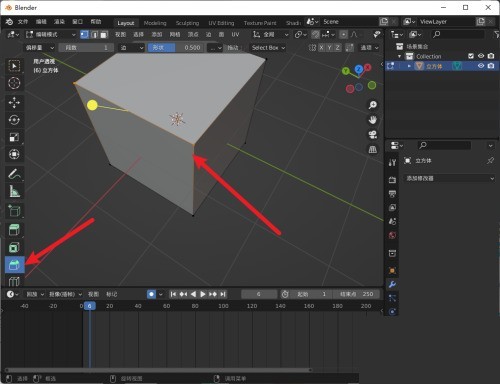Select the Scale tool
Screen dimensions: 500x384
pyautogui.click(x=14, y=137)
